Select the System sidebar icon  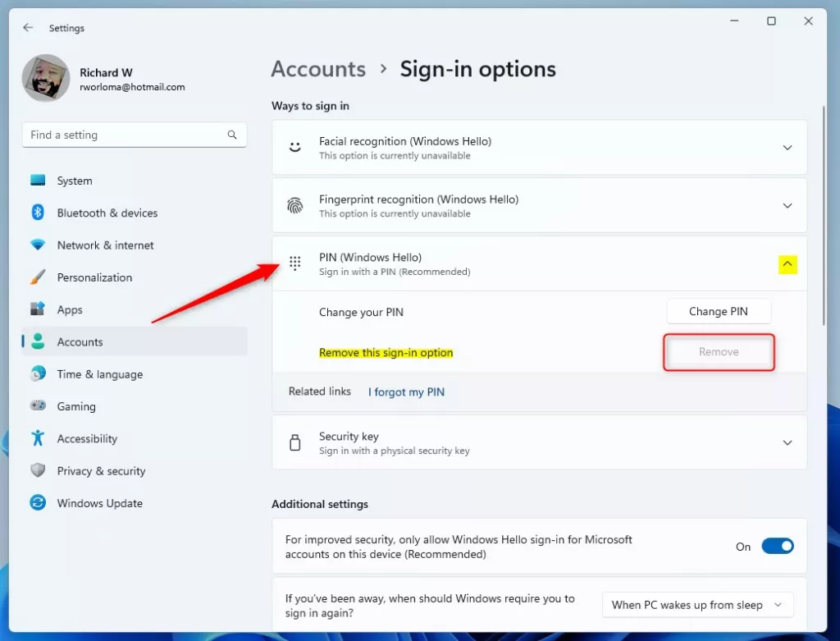(38, 181)
